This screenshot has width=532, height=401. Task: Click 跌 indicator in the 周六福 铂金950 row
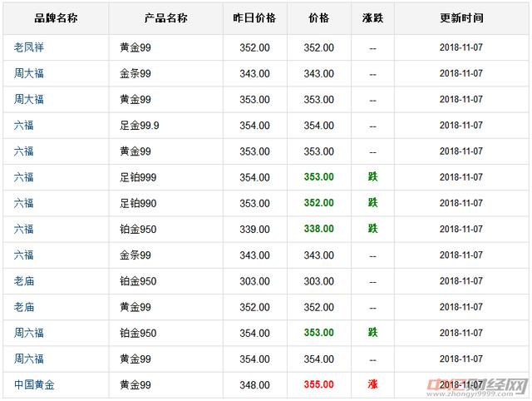(372, 332)
